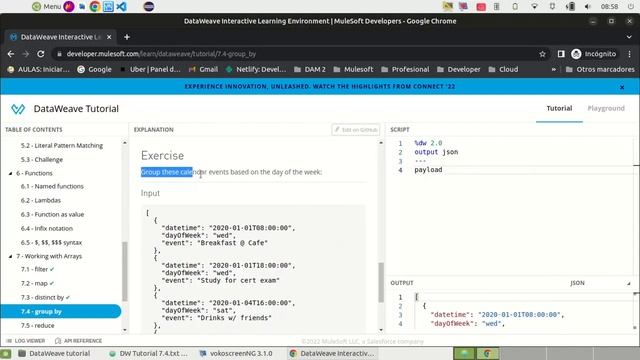Open Chrome's three-dot menu
The height and width of the screenshot is (360, 640).
(630, 54)
